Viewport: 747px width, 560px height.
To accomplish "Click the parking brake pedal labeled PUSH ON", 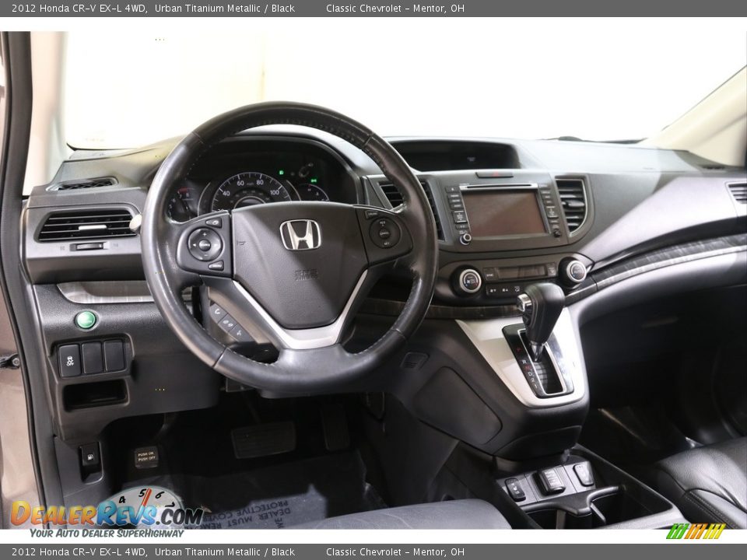I will point(146,457).
